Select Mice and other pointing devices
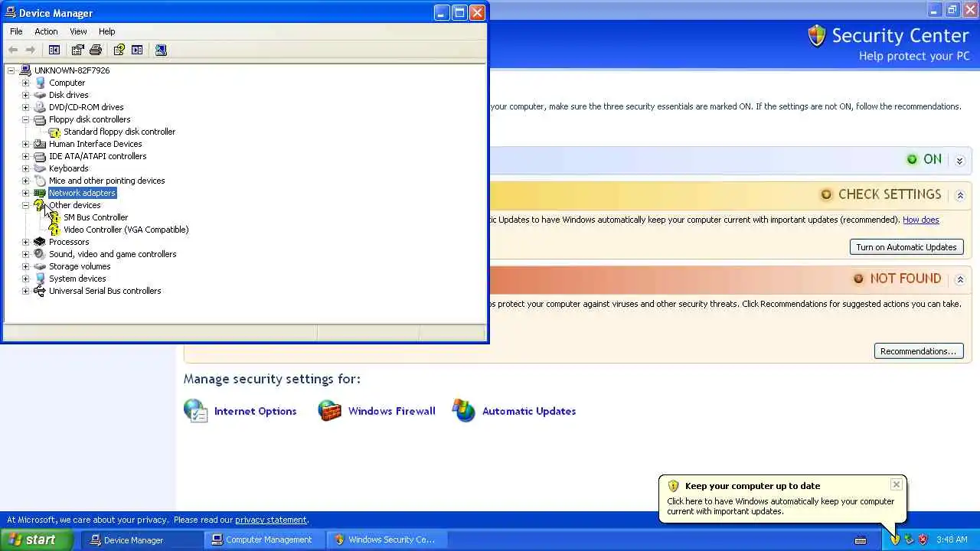The image size is (980, 551). click(x=106, y=181)
